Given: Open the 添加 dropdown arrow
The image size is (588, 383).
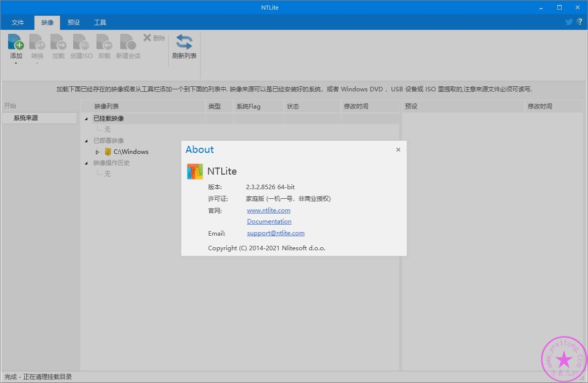Looking at the screenshot, I should coord(16,64).
